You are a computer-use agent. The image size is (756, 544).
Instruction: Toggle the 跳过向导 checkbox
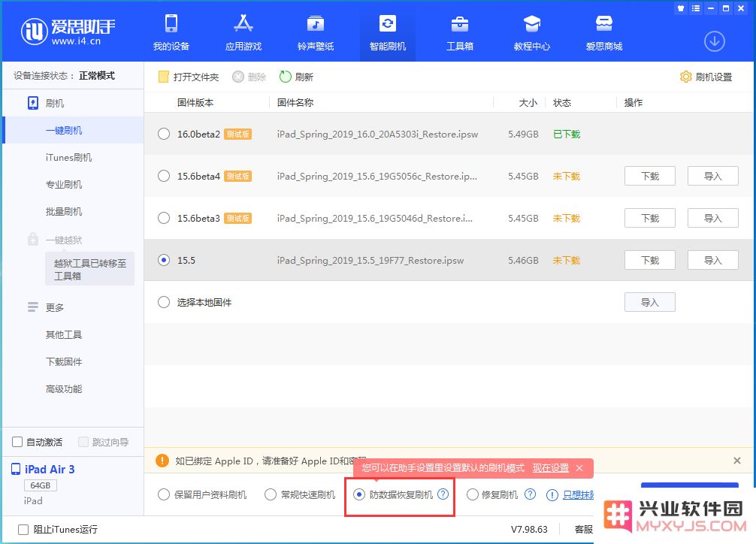pos(83,442)
